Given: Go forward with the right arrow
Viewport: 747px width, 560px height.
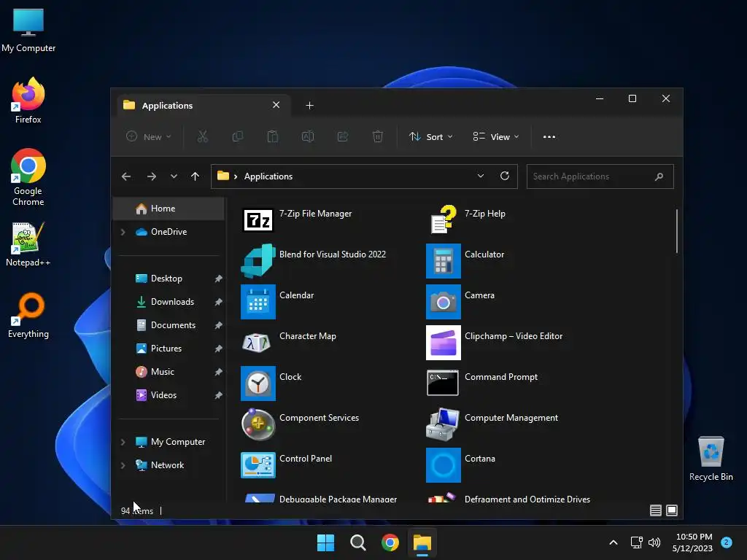Looking at the screenshot, I should (152, 176).
